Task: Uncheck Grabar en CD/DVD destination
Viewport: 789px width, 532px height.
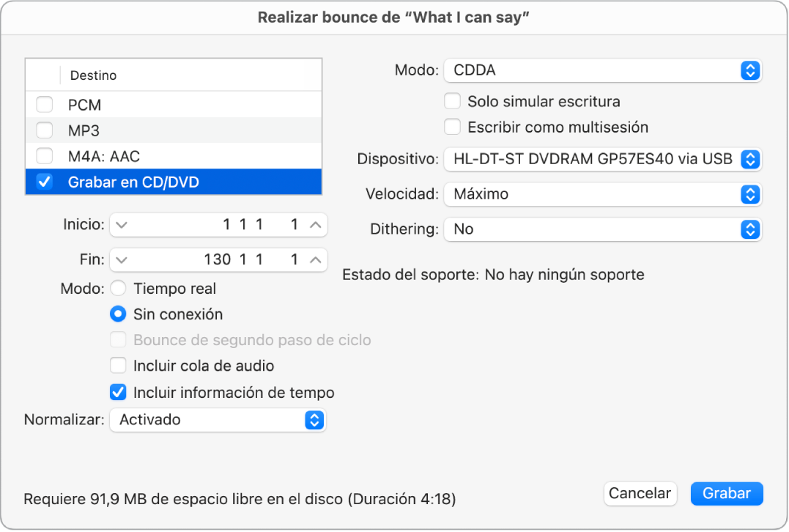Action: [45, 182]
